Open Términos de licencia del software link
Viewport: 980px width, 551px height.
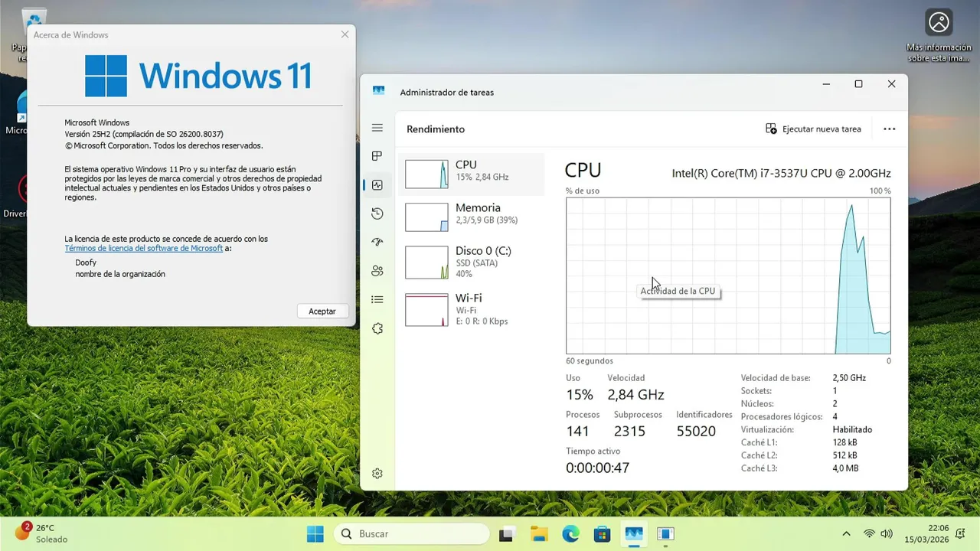coord(144,249)
